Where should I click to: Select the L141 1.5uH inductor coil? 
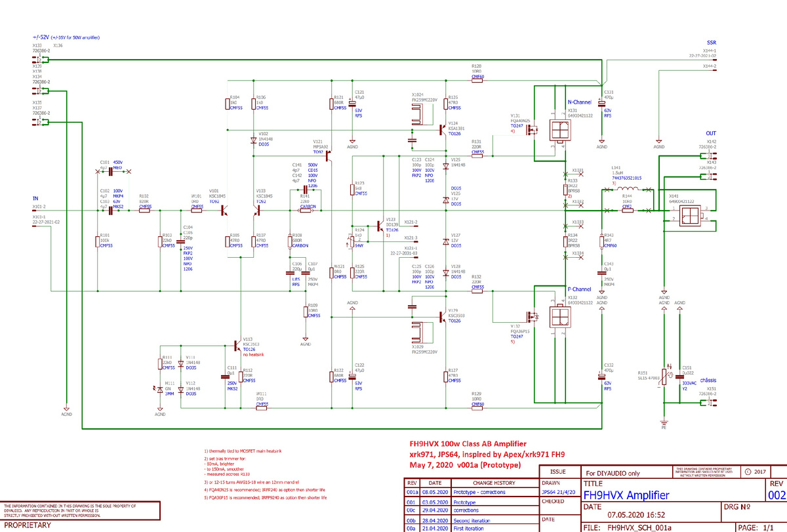tap(628, 190)
